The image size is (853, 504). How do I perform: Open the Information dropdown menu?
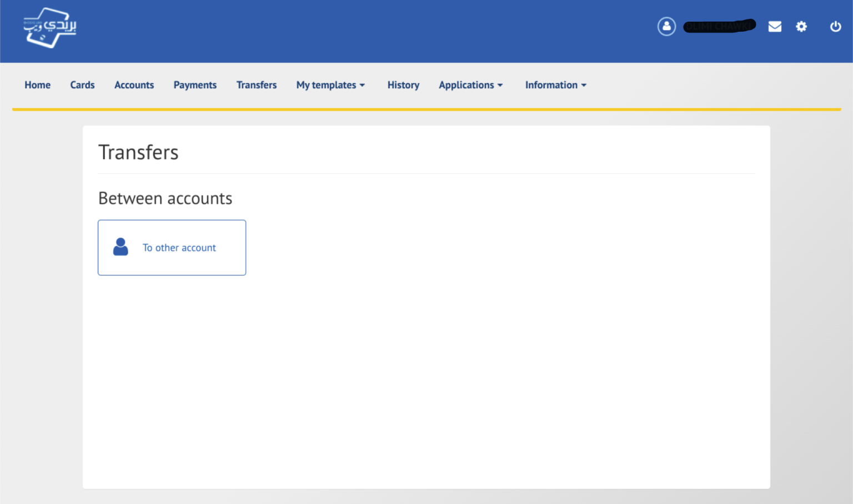[x=555, y=85]
